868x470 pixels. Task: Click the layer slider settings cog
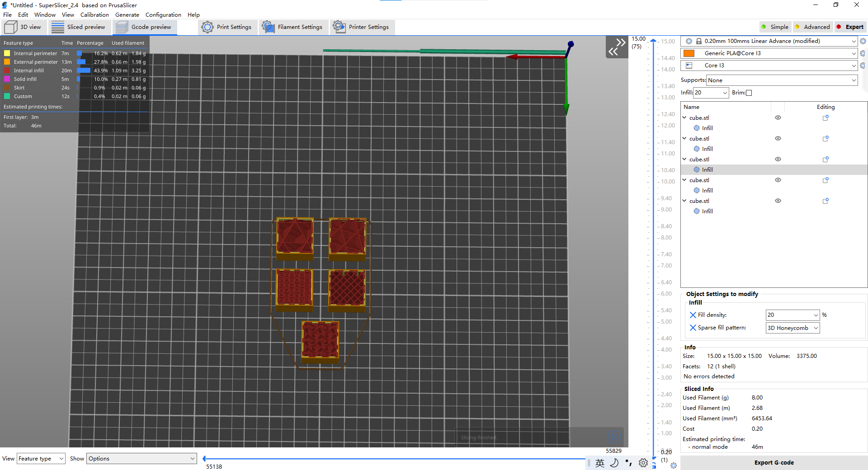(x=674, y=465)
